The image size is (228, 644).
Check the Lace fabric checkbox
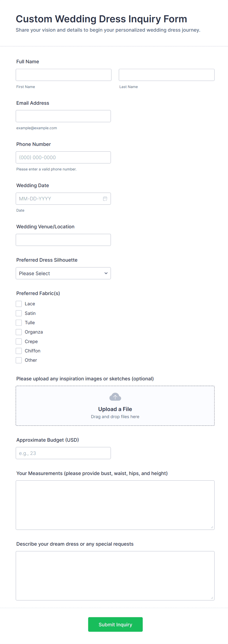[19, 304]
